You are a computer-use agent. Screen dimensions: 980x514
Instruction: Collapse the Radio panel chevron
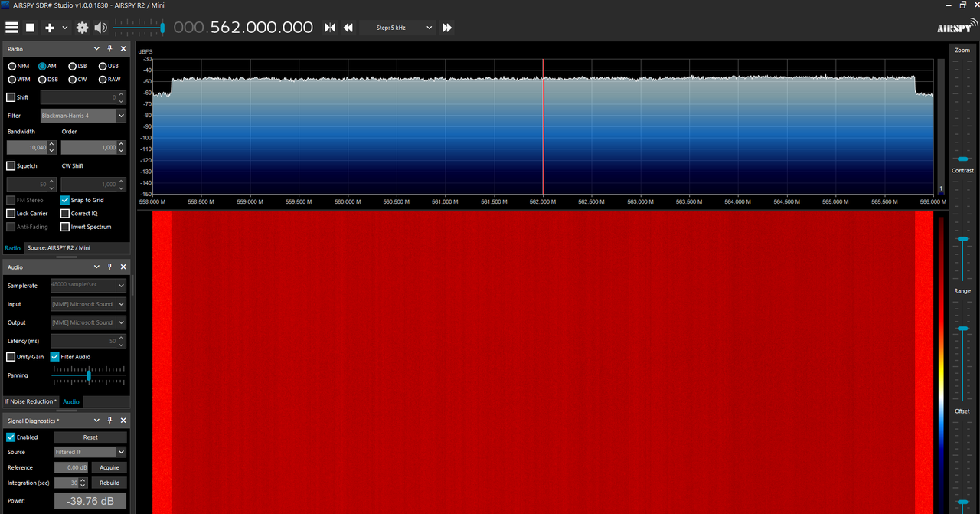click(97, 48)
